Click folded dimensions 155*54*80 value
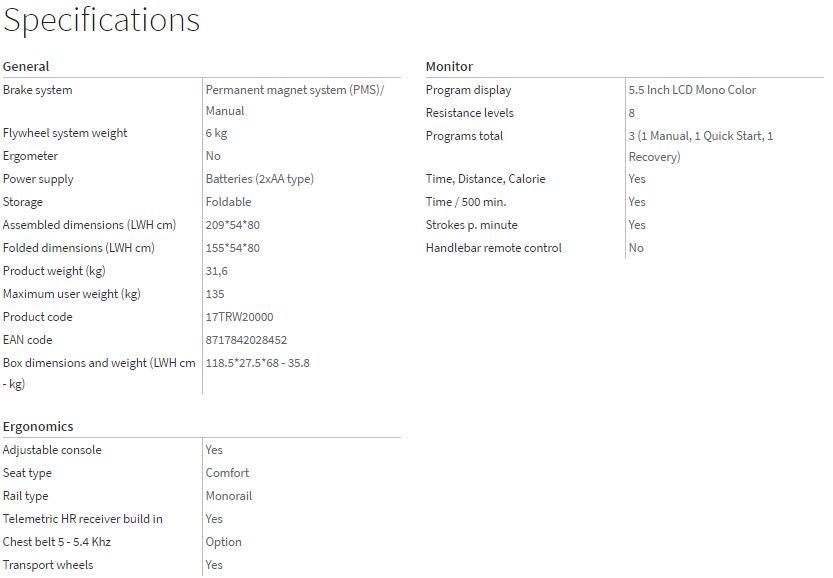833x578 pixels. pyautogui.click(x=232, y=248)
